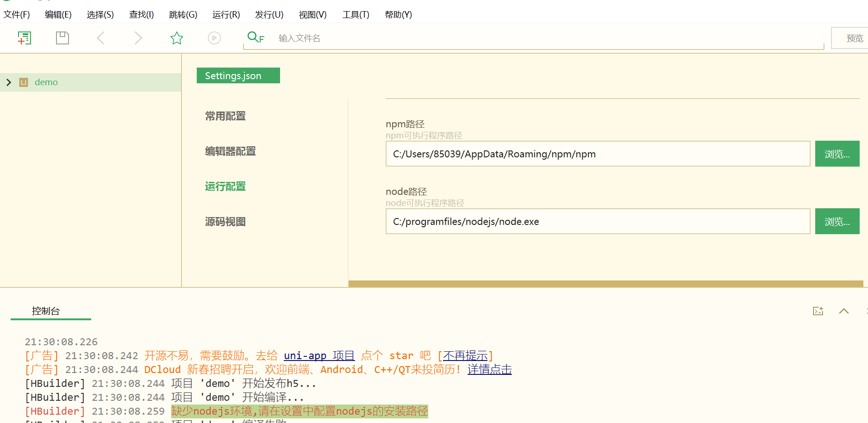Open the 选择(S) menu

pos(100,15)
